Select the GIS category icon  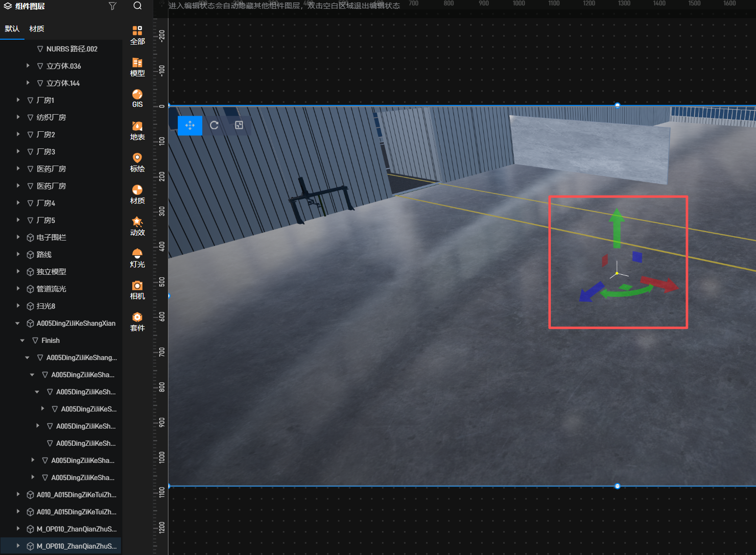pos(137,98)
